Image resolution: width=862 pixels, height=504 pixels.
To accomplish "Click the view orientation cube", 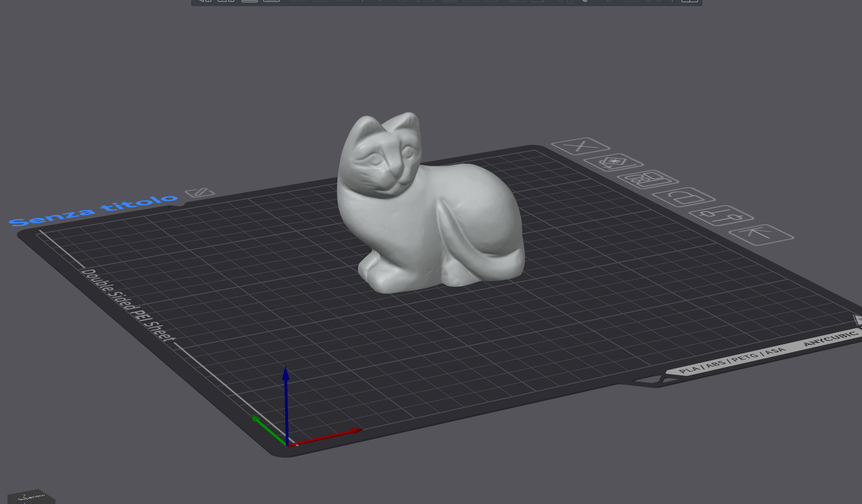I will coord(31,497).
